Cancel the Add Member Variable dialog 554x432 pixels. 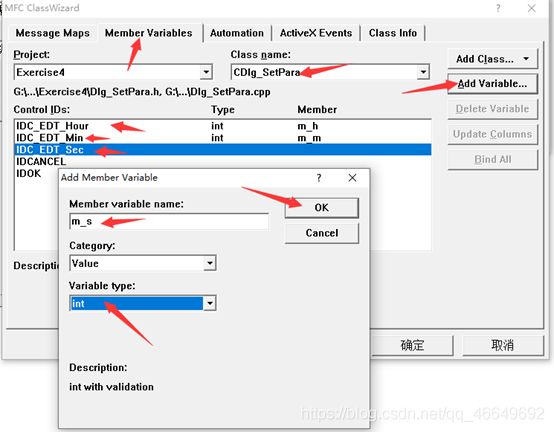tap(322, 233)
